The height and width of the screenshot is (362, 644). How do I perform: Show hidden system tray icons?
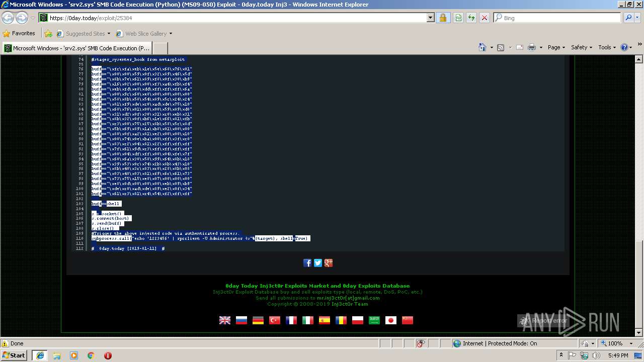[561, 355]
